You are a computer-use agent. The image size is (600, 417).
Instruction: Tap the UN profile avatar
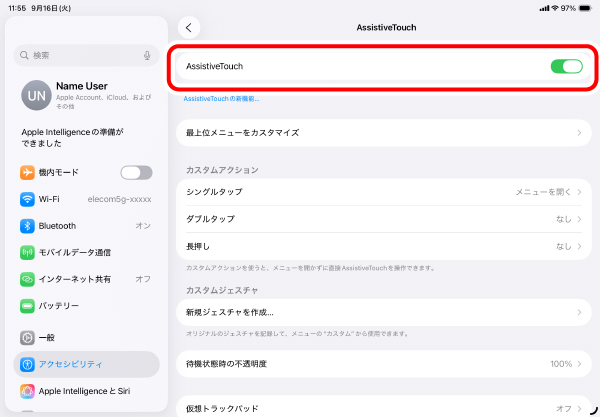35,94
